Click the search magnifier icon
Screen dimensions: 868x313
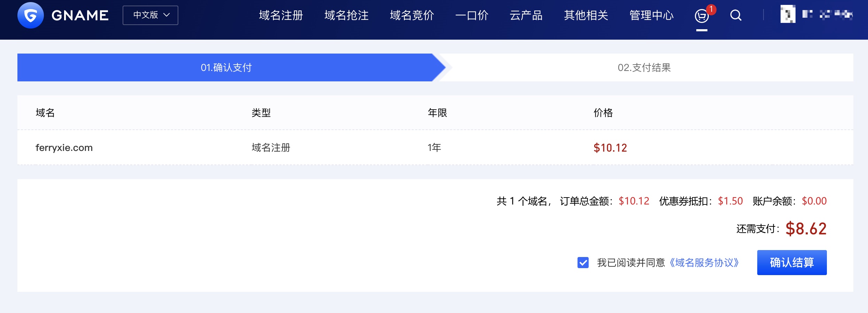pyautogui.click(x=736, y=15)
